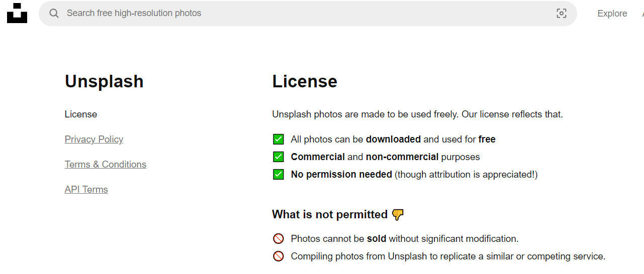Click the green check beside Commercial purposes
The image size is (644, 274).
click(279, 157)
